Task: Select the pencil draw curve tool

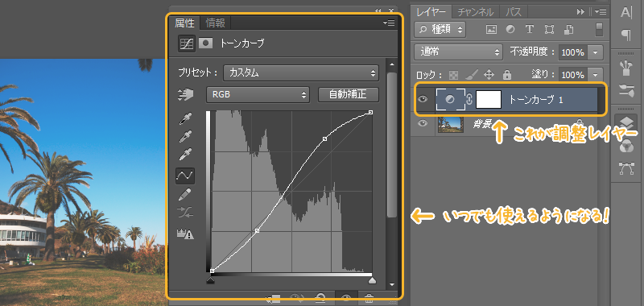Action: point(185,194)
